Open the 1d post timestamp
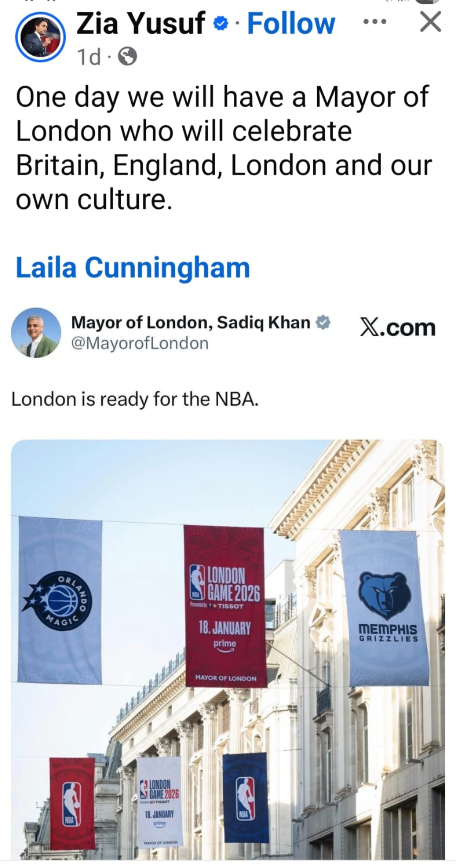The image size is (456, 868). click(89, 57)
